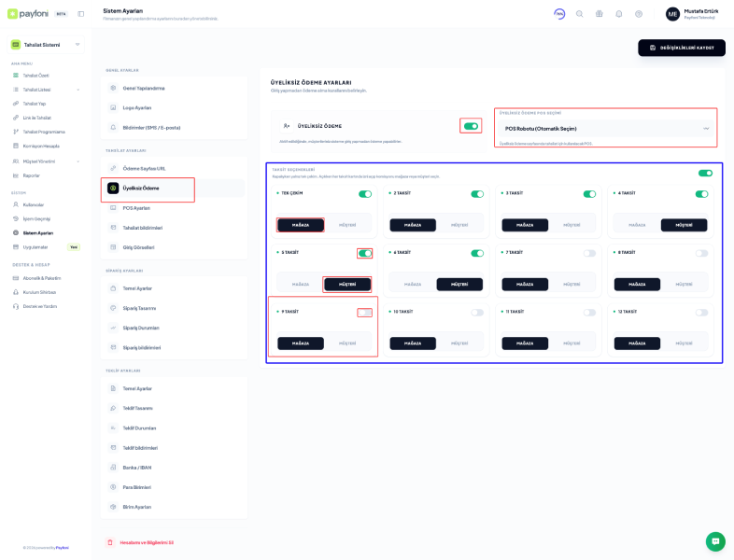Click the progress circle icon in header

click(x=559, y=14)
